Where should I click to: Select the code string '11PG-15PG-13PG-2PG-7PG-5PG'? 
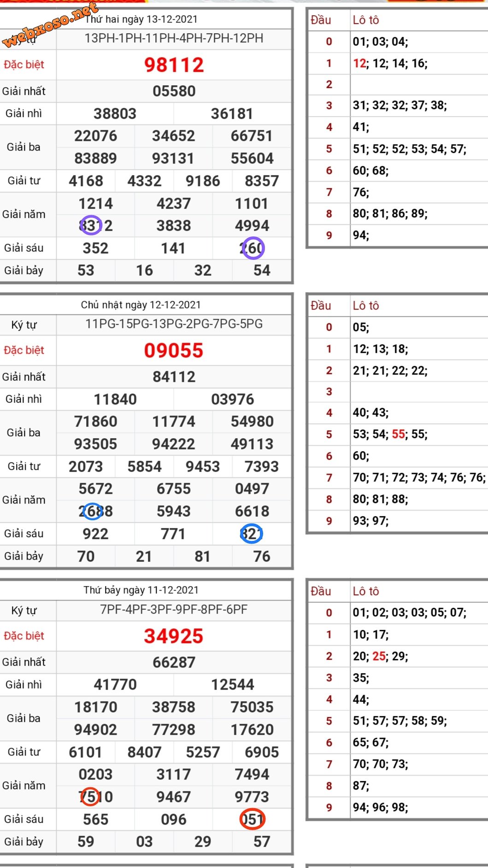(x=174, y=324)
